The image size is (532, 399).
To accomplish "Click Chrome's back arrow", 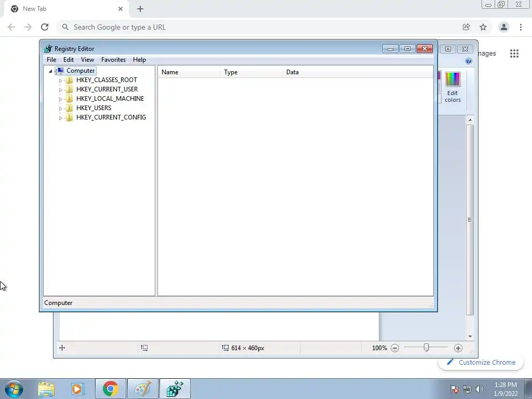I will point(11,27).
